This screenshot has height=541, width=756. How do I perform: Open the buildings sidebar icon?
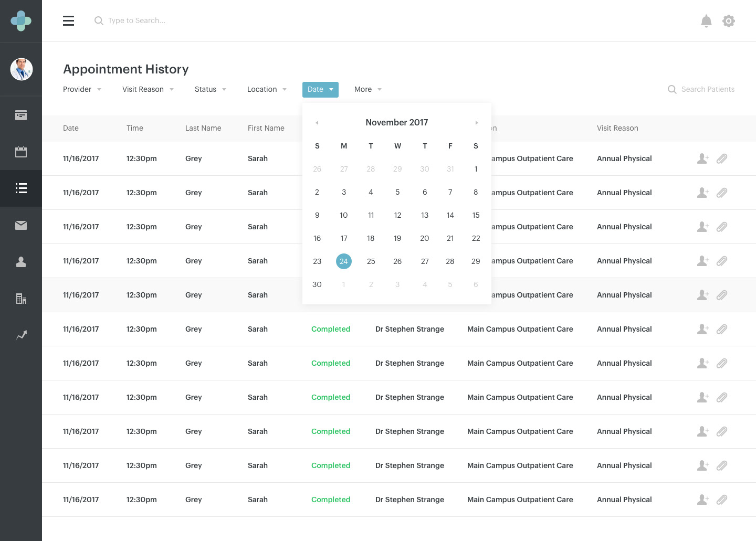coord(21,299)
